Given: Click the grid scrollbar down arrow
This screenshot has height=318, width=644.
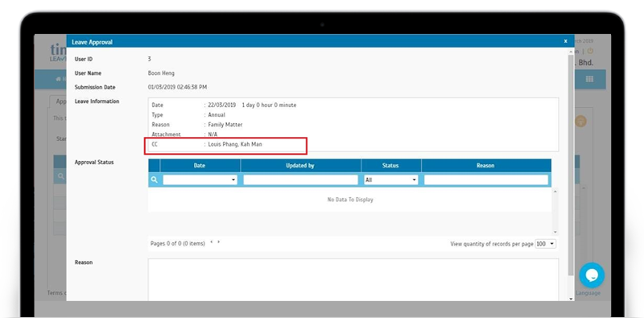Looking at the screenshot, I should 555,232.
